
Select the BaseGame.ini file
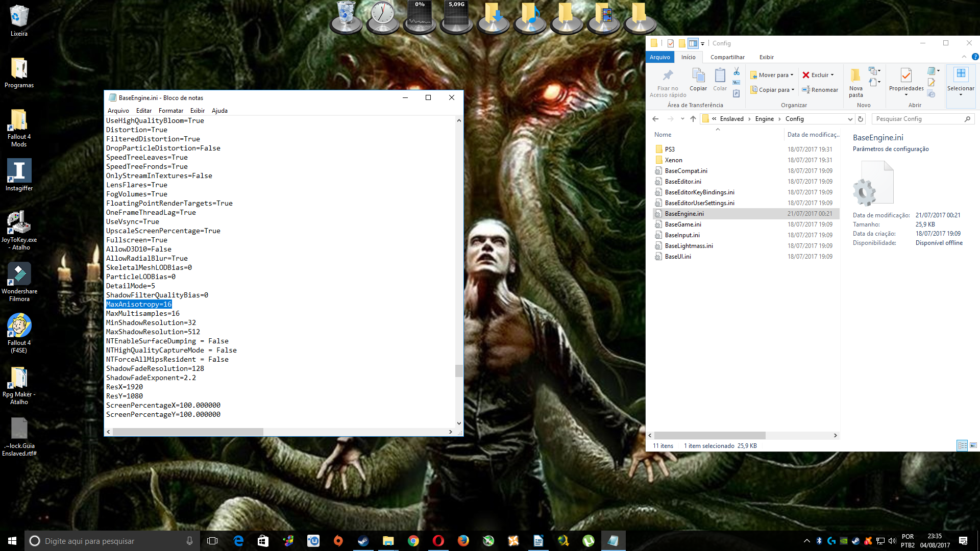(682, 224)
